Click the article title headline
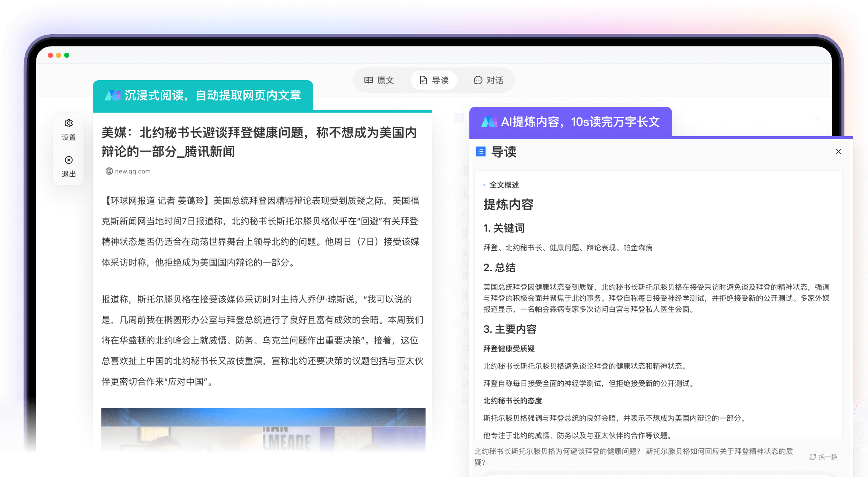 pyautogui.click(x=259, y=142)
